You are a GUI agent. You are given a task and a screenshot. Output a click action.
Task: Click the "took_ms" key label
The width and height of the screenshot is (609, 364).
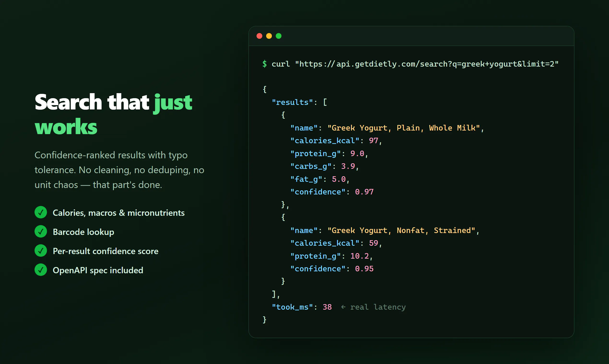coord(292,307)
